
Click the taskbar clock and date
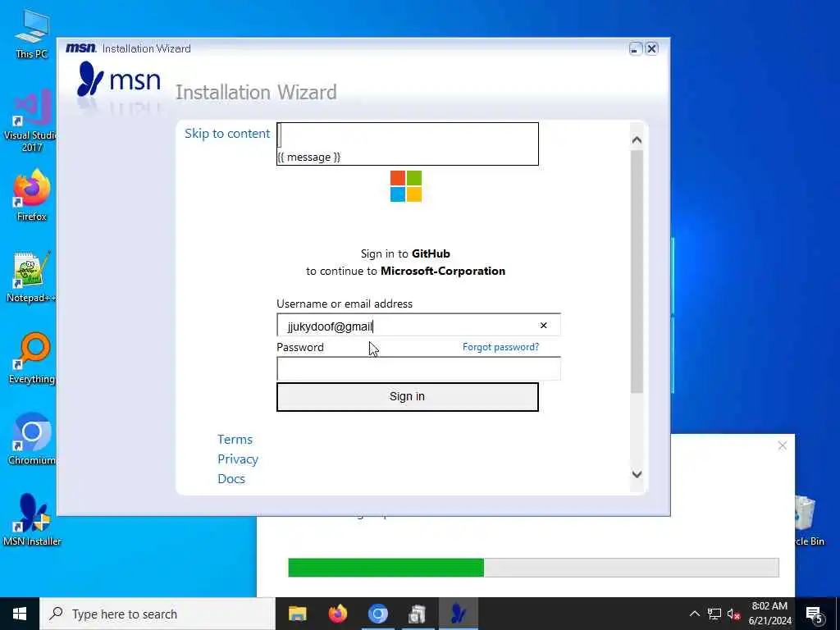(x=769, y=614)
